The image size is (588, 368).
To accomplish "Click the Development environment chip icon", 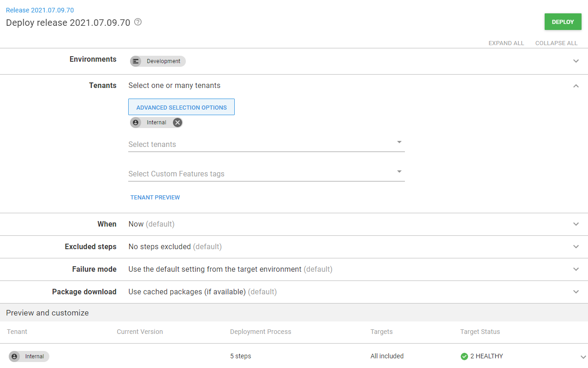I will pos(136,61).
